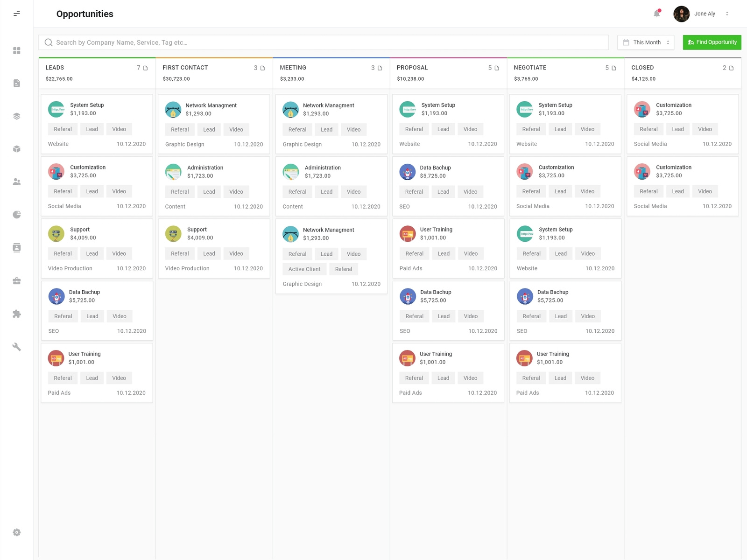Open the contact card icon in sidebar

click(17, 247)
